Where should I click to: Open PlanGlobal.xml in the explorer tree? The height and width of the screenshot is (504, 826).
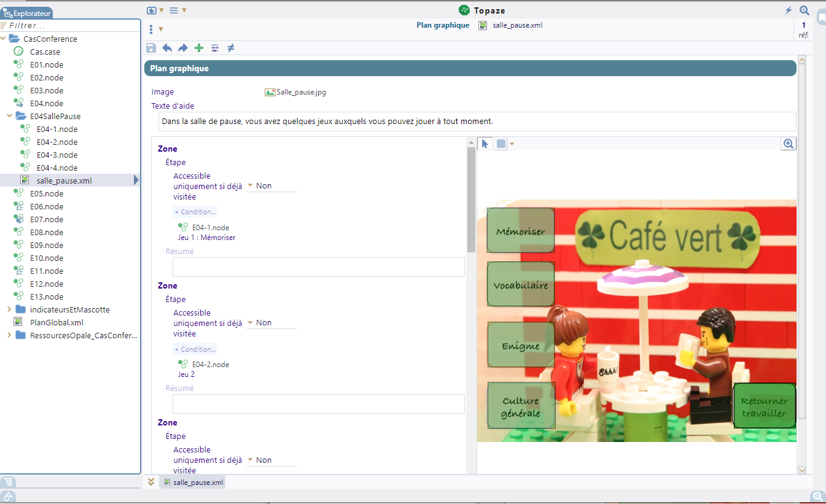tap(56, 322)
